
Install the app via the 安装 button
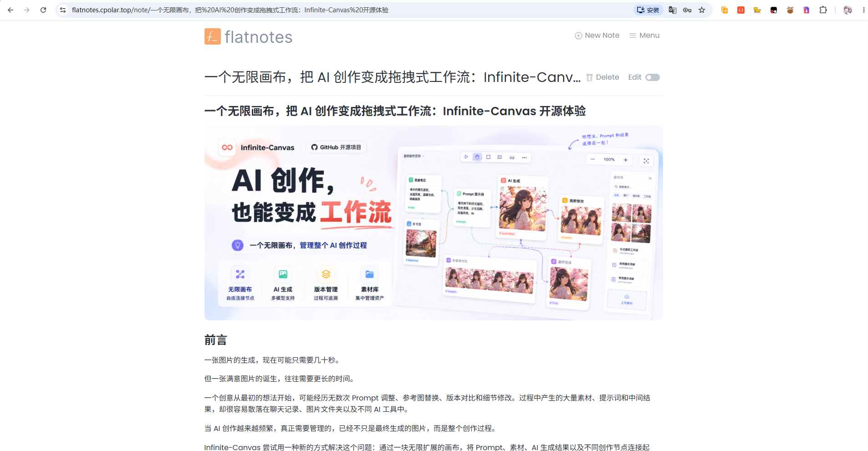[648, 10]
